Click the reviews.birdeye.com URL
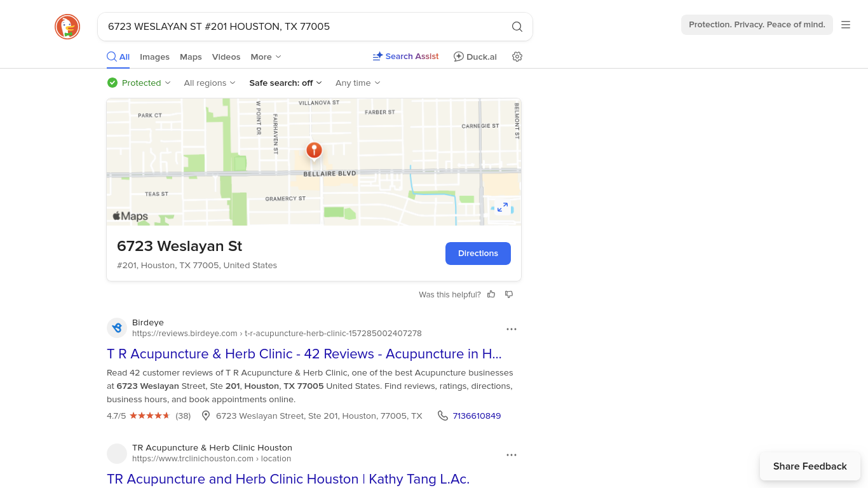The image size is (868, 488). pyautogui.click(x=277, y=334)
